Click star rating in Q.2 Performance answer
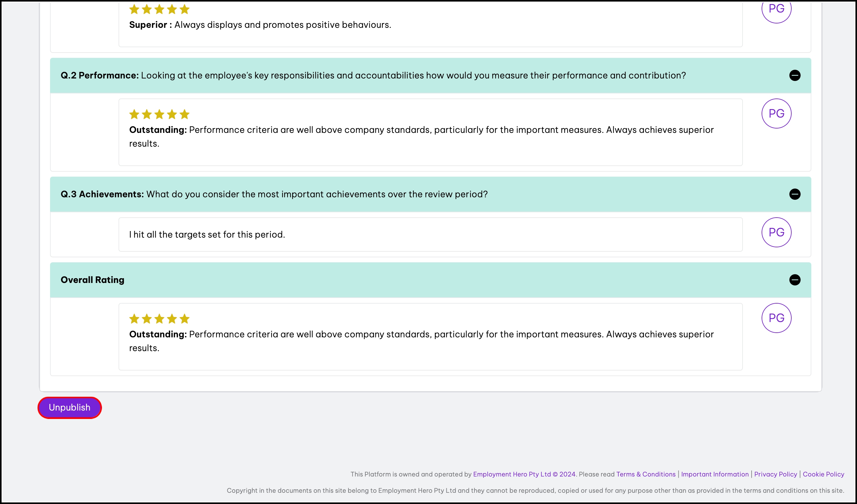Screen dimensions: 857x504 click(159, 114)
